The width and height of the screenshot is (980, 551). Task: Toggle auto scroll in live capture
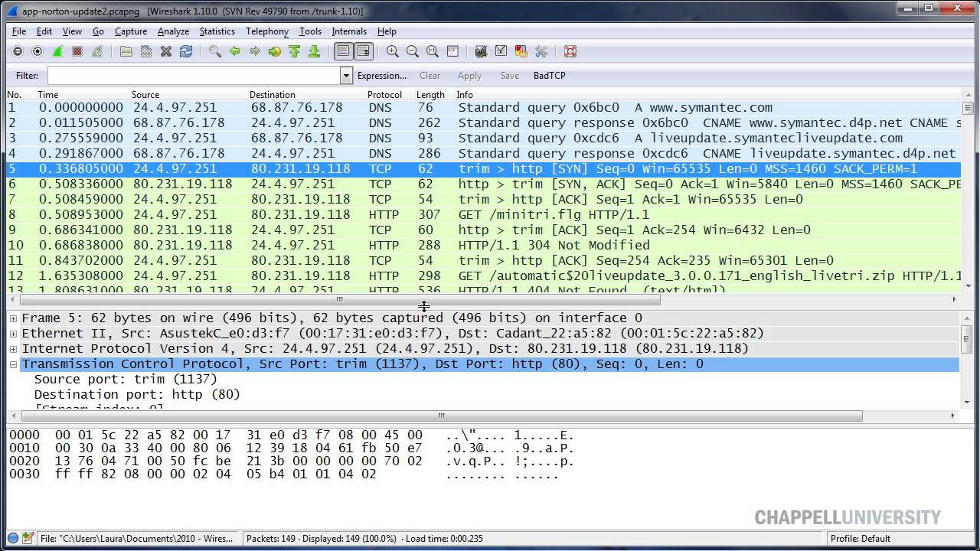click(364, 51)
